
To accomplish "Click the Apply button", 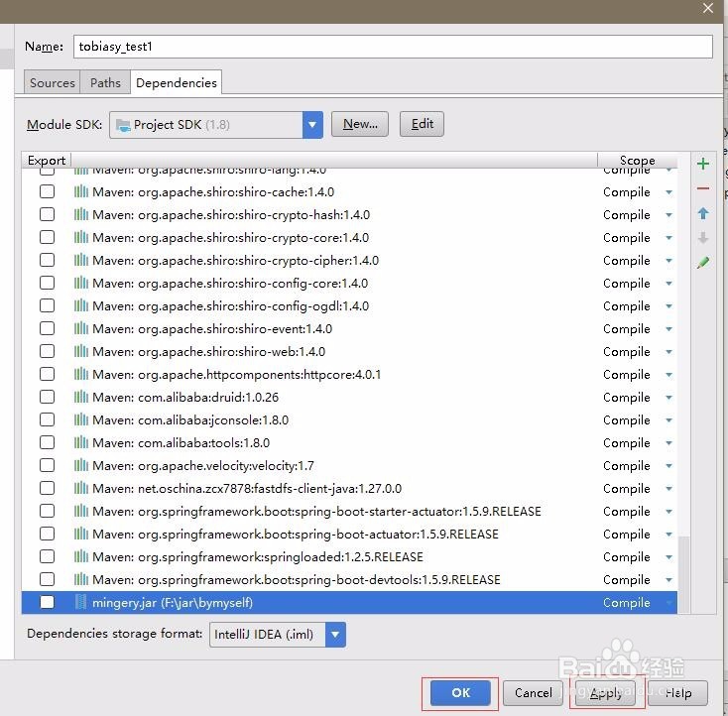I will click(x=605, y=693).
